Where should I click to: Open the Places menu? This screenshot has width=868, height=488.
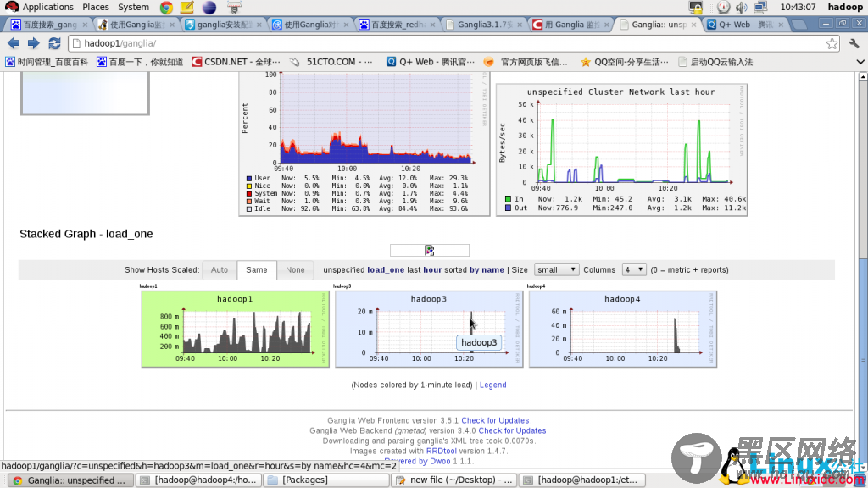click(96, 7)
